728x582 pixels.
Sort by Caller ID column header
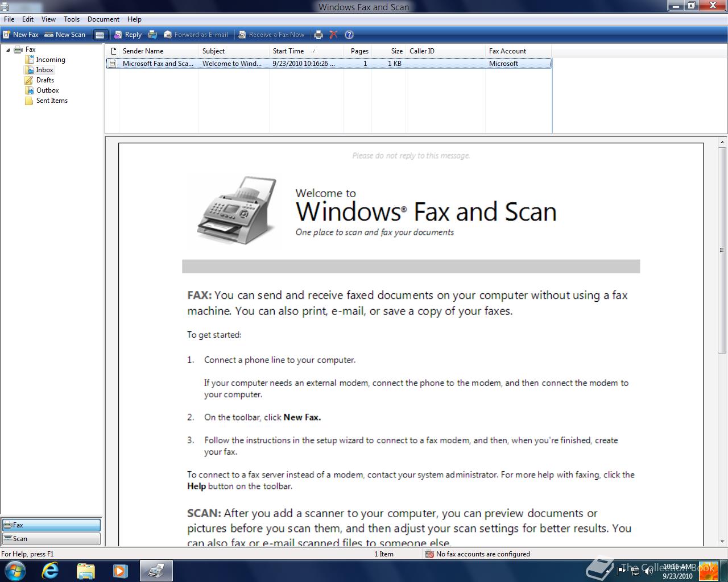pos(445,51)
